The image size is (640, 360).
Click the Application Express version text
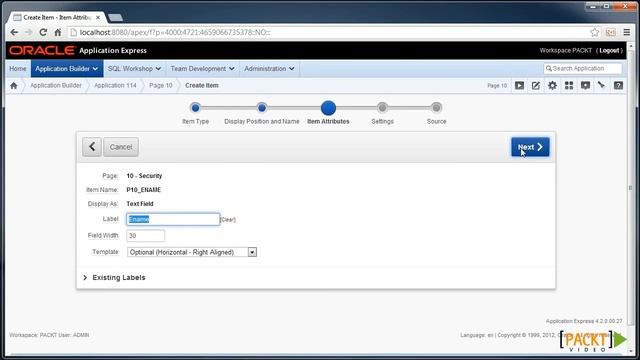(x=584, y=321)
